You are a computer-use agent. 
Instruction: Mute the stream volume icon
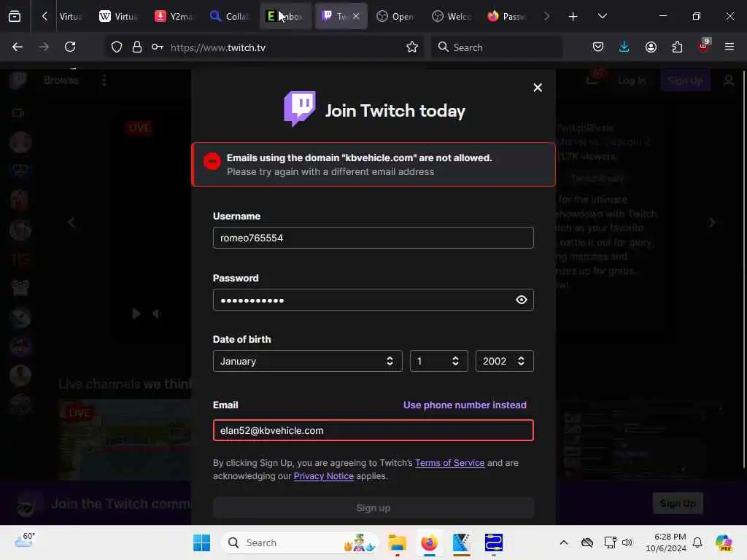[156, 314]
